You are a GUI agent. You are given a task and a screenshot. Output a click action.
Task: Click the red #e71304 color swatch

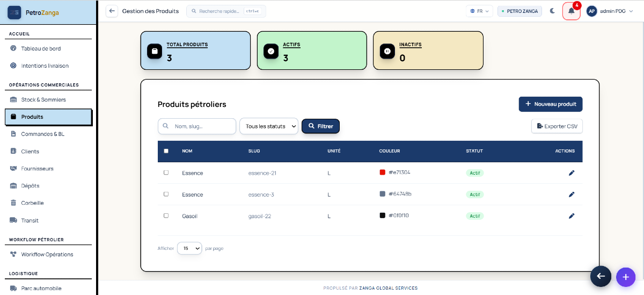click(x=383, y=172)
